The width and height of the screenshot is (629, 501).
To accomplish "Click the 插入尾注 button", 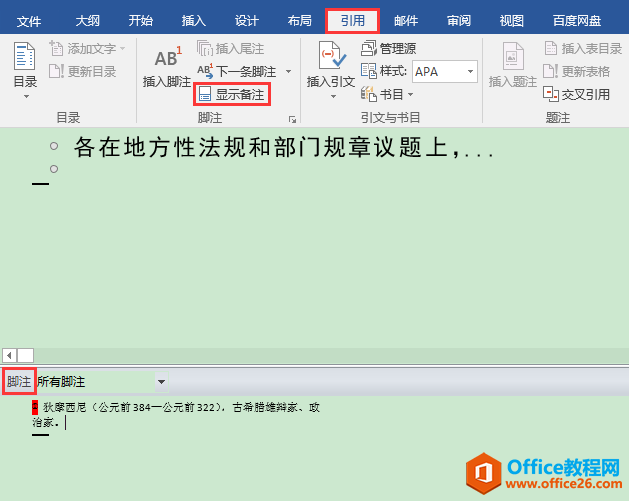I will pos(230,49).
